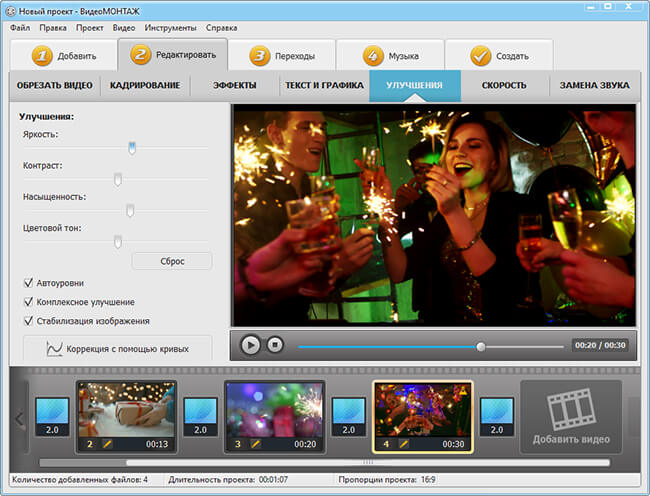Click the Улучшения: heading
650x496 pixels.
pyautogui.click(x=46, y=116)
